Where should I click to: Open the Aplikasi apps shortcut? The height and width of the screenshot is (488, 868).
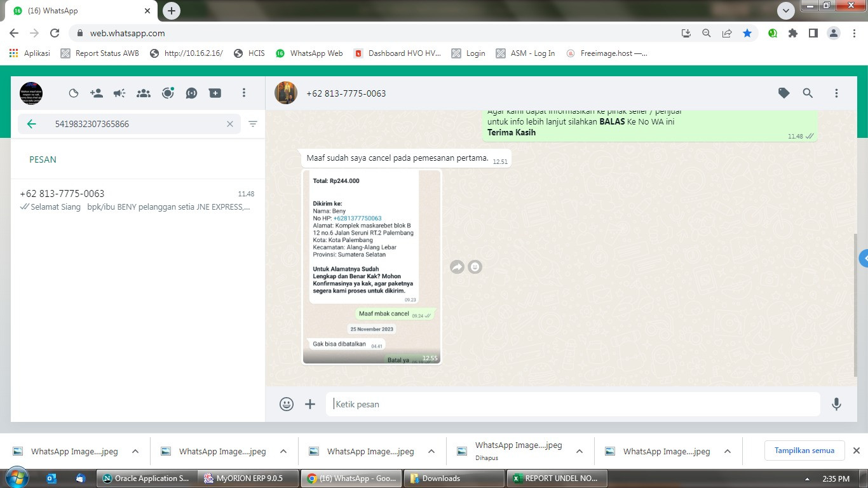[x=30, y=53]
